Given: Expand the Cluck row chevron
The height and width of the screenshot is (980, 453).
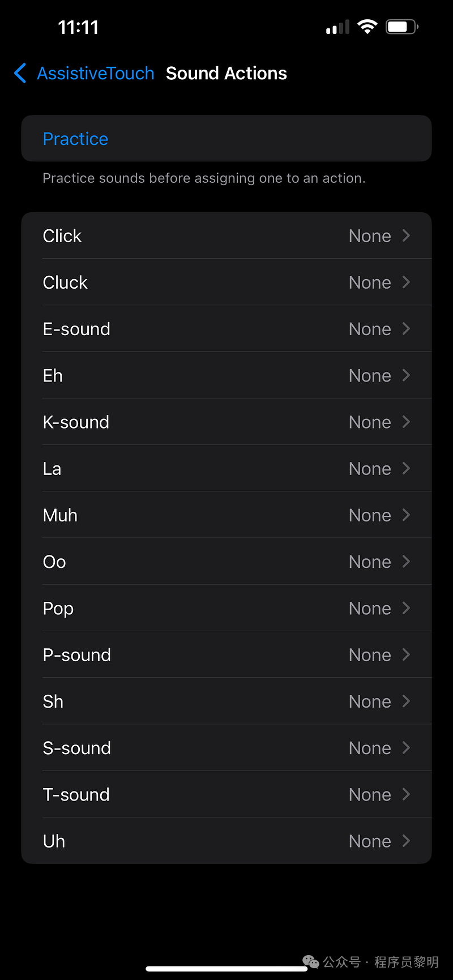Looking at the screenshot, I should click(406, 282).
